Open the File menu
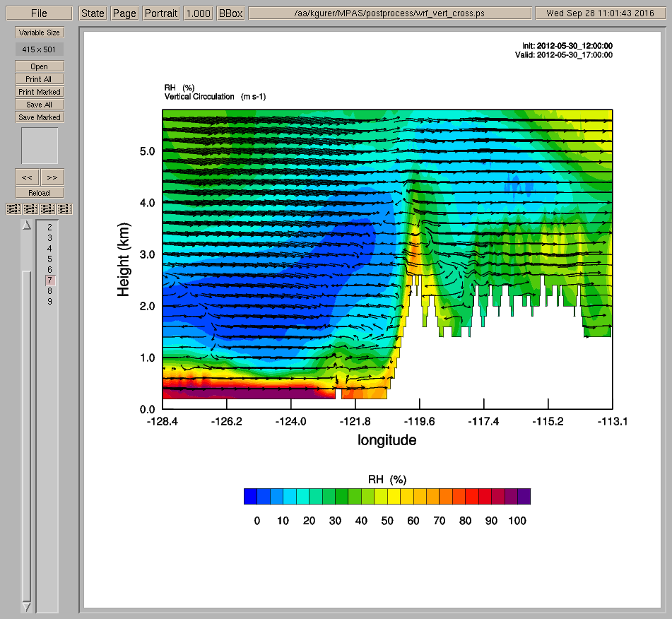This screenshot has width=672, height=619. (x=39, y=13)
